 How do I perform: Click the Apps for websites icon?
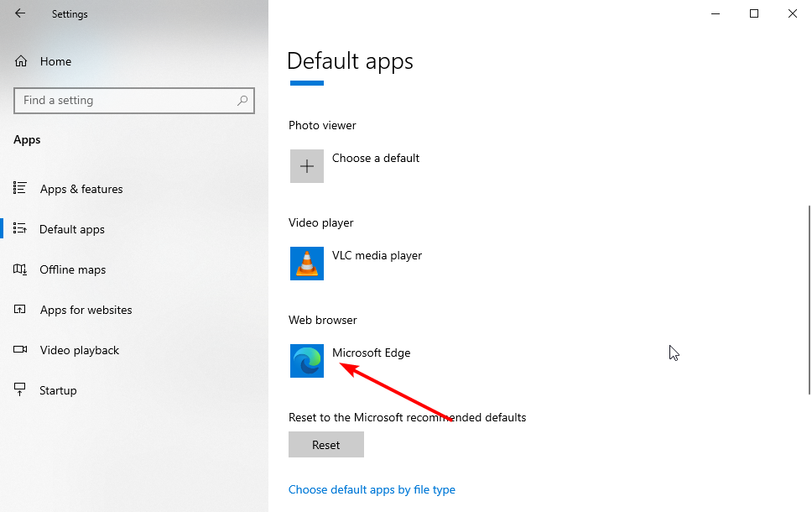pyautogui.click(x=19, y=310)
